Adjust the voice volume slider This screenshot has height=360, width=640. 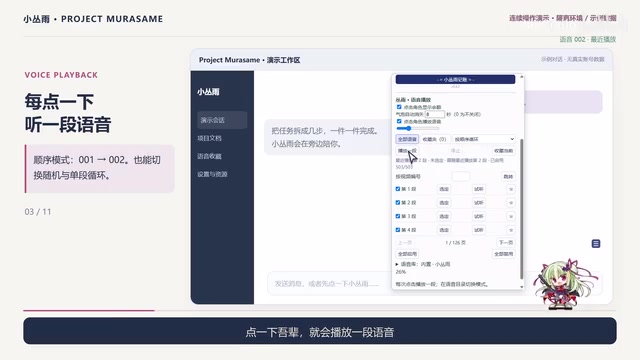418,129
